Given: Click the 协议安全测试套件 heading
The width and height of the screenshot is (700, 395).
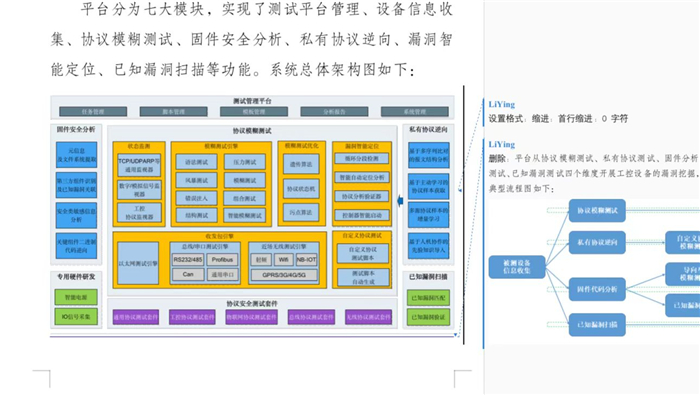Looking at the screenshot, I should pyautogui.click(x=252, y=304).
